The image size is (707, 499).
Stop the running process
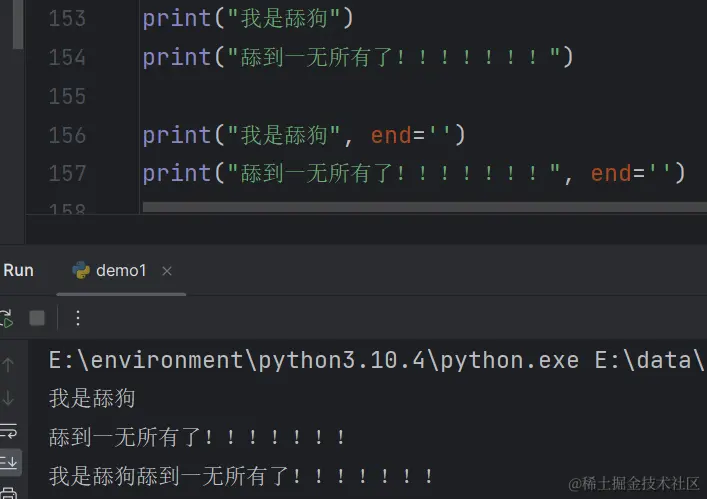pyautogui.click(x=37, y=318)
